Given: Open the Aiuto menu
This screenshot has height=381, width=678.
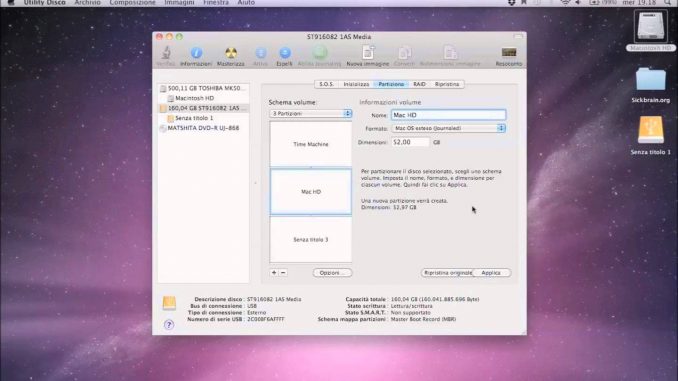Looking at the screenshot, I should click(x=246, y=3).
